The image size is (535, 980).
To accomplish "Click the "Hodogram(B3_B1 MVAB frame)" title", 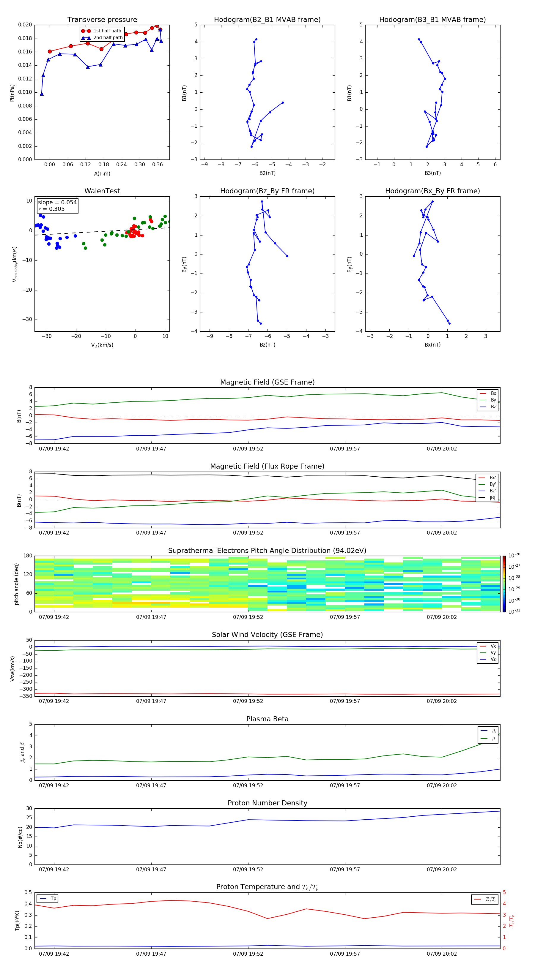I will [x=432, y=20].
